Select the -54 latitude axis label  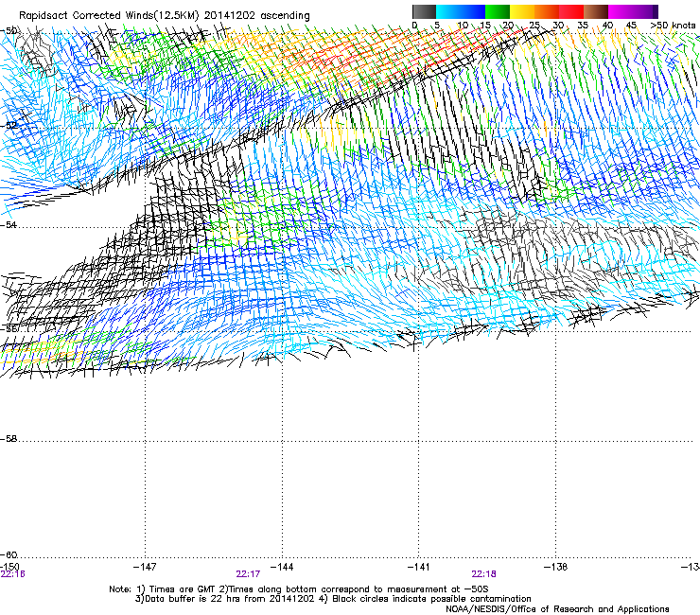point(9,224)
